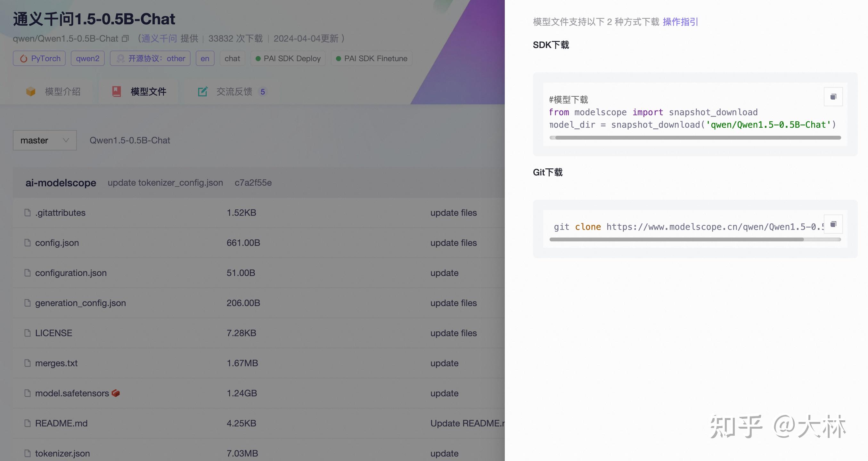Click the c7a2f55e commit hash
The height and width of the screenshot is (461, 868).
click(x=253, y=182)
